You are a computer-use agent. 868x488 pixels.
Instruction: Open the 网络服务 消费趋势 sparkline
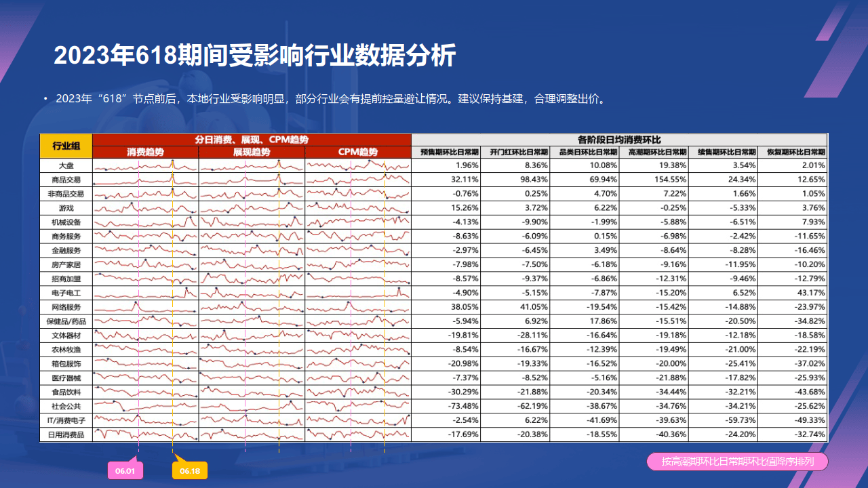click(146, 307)
